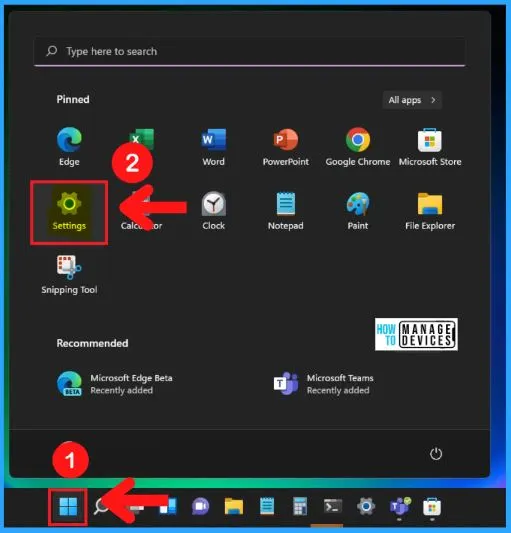Launch Excel pinned app
Viewport: 511px width, 533px height.
[x=141, y=139]
